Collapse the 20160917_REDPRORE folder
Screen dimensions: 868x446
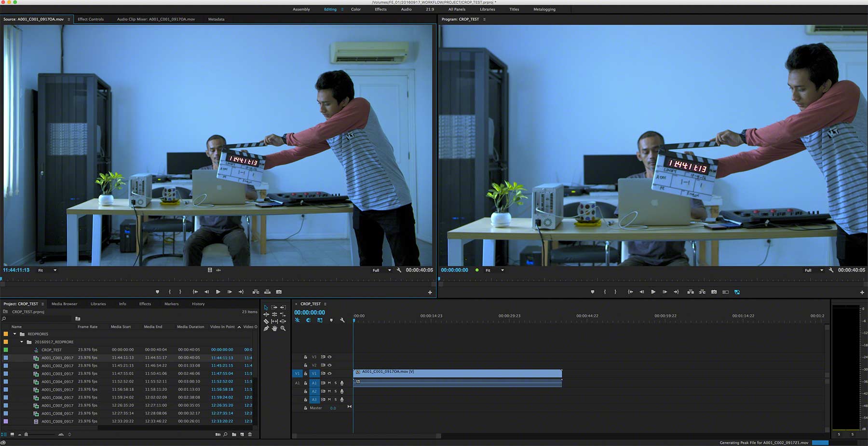(x=22, y=342)
